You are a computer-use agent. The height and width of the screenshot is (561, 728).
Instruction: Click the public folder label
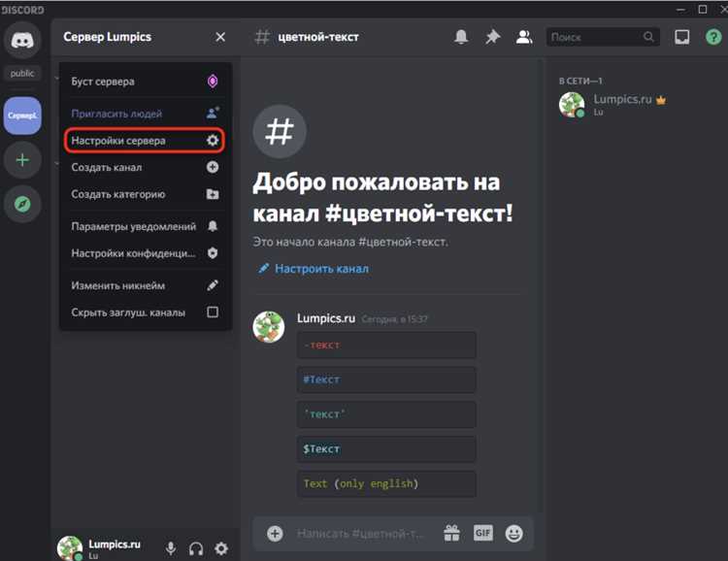click(21, 74)
